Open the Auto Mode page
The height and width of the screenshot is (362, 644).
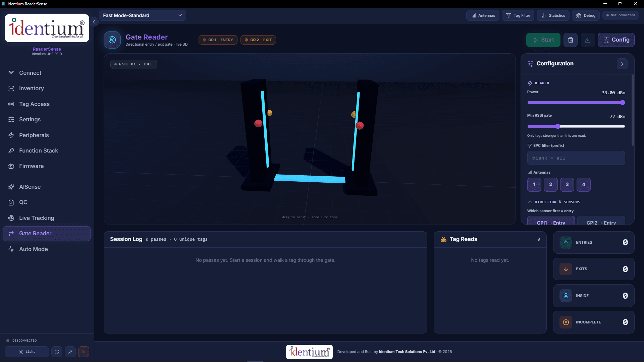[x=47, y=249]
